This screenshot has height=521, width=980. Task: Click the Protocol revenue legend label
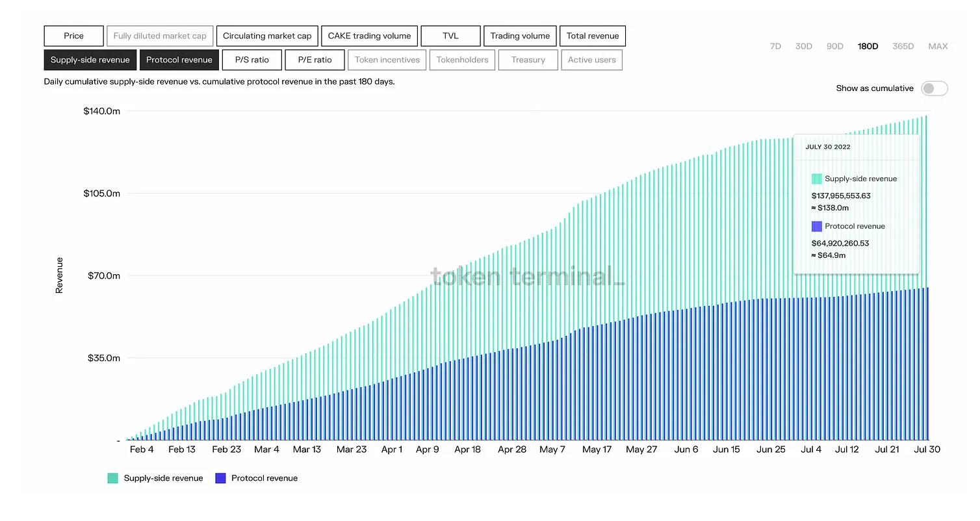click(264, 478)
